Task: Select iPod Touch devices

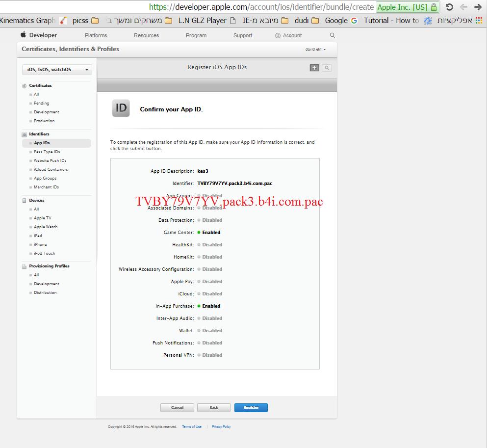Action: [x=45, y=254]
